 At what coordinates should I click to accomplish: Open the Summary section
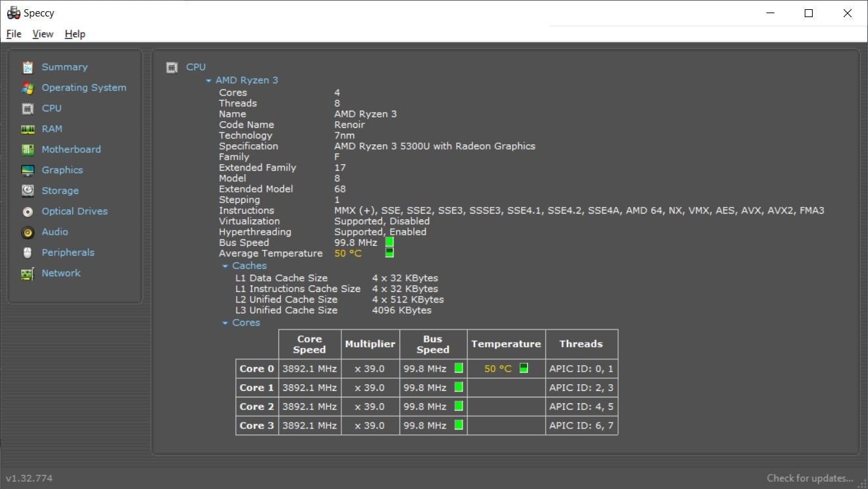click(x=65, y=67)
